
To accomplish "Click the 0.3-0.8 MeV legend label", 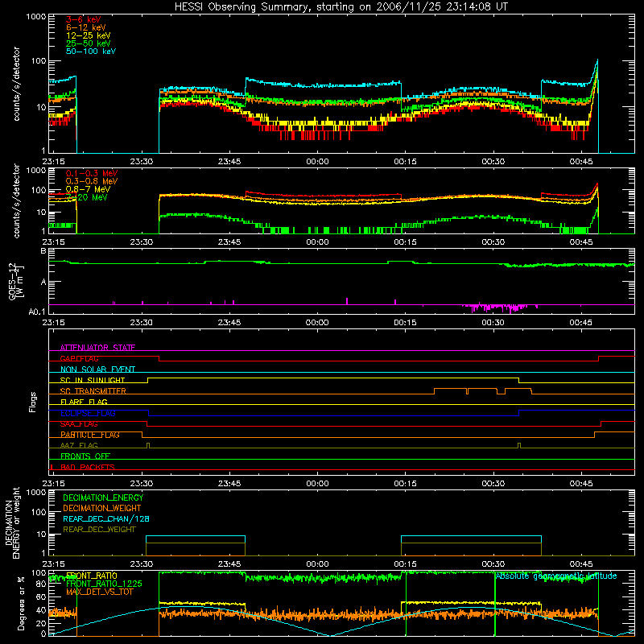I will [x=92, y=181].
